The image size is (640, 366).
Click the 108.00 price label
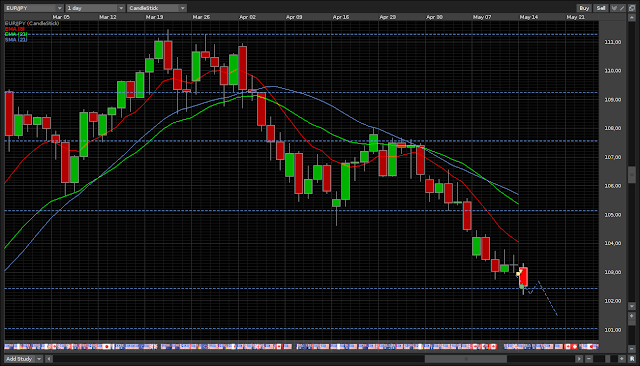click(x=613, y=128)
